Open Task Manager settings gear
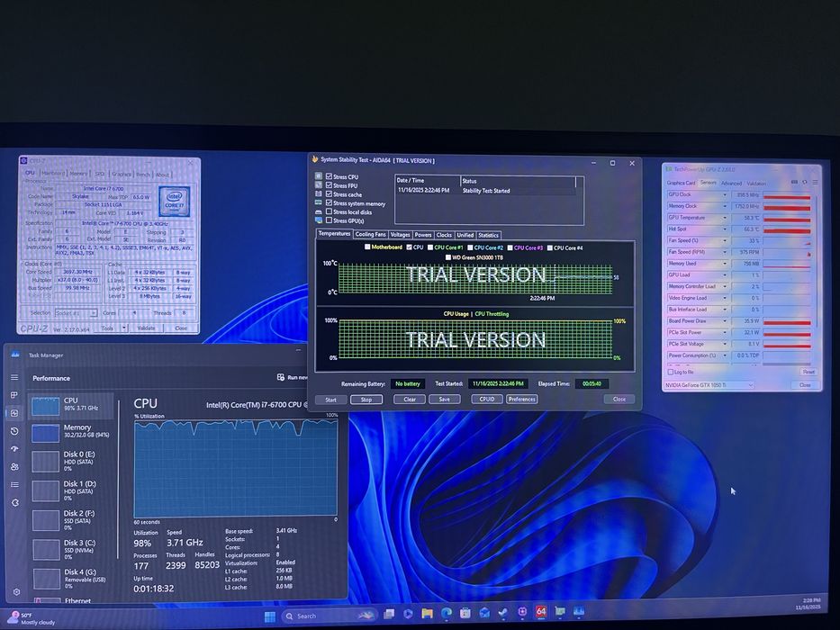The image size is (840, 630). click(16, 592)
